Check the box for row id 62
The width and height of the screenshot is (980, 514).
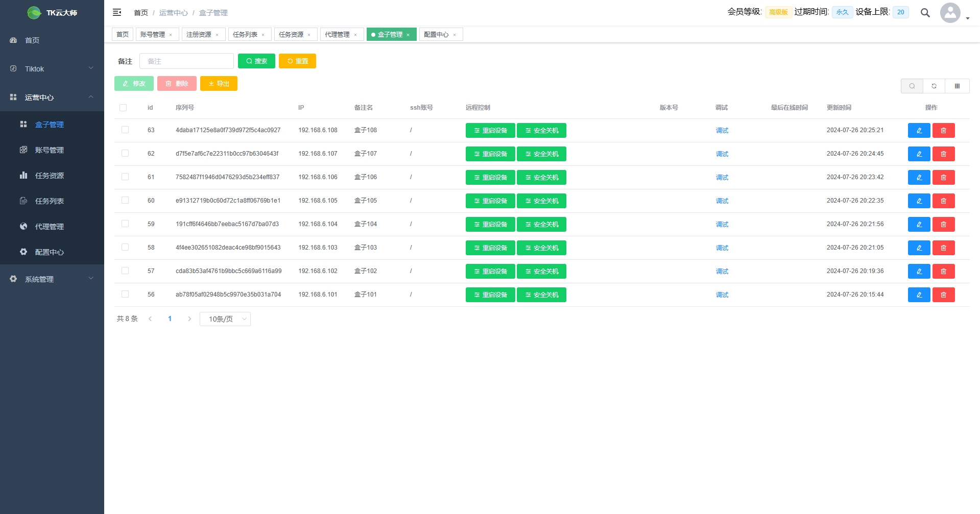[125, 153]
